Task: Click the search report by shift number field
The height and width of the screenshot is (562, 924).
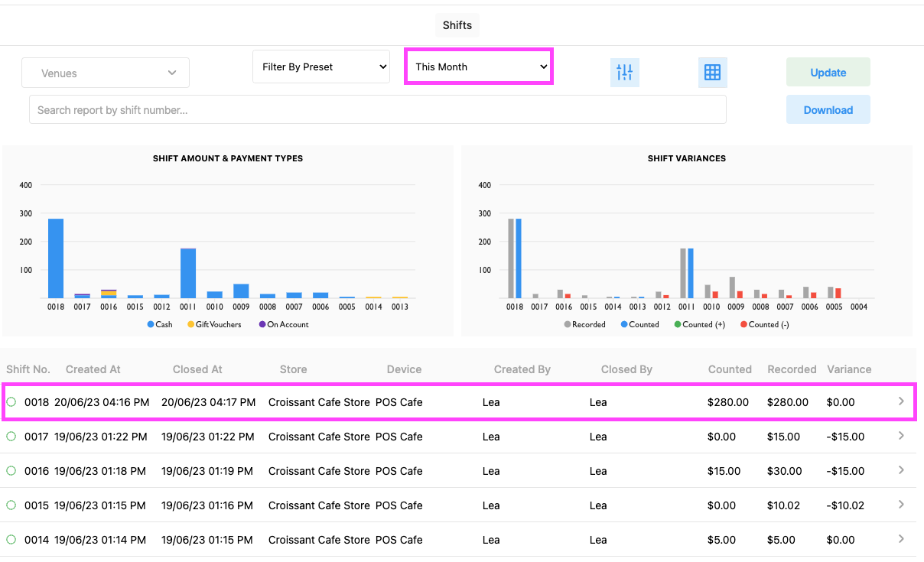Action: coord(377,110)
